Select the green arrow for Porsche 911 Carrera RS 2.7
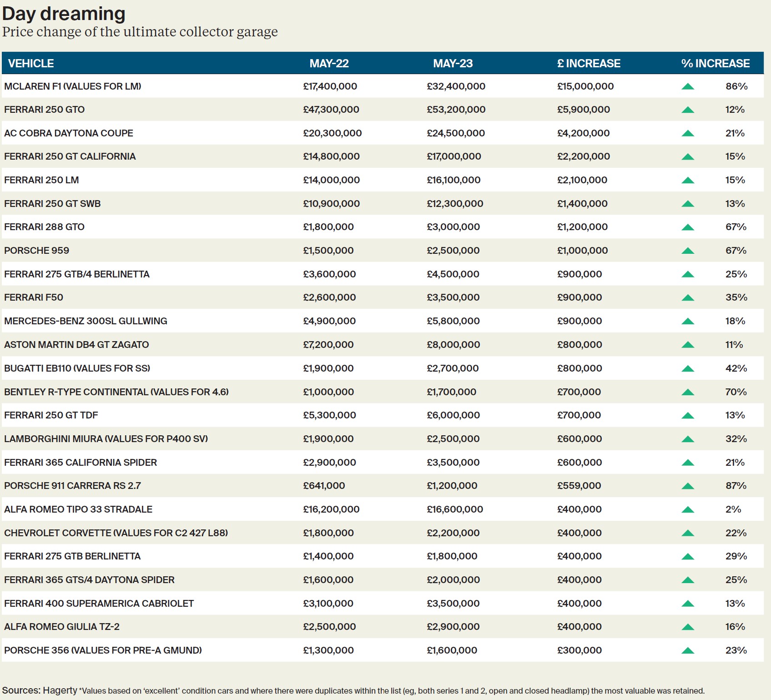 click(x=688, y=486)
